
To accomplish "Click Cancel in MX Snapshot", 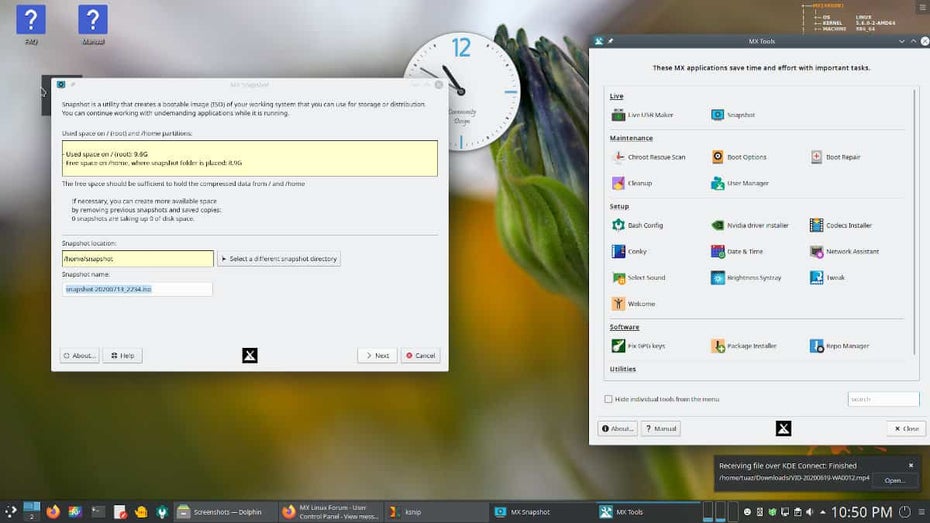I will pyautogui.click(x=421, y=356).
